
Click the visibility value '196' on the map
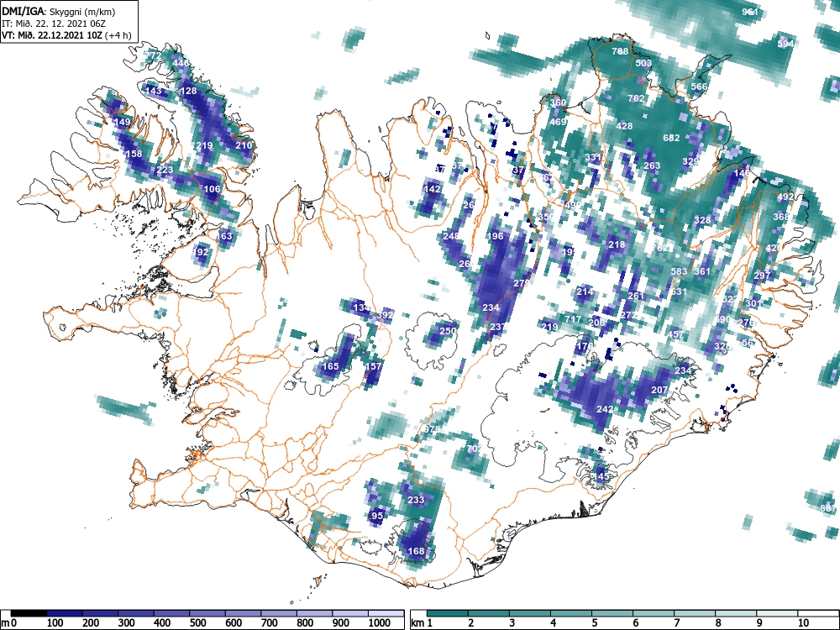495,236
